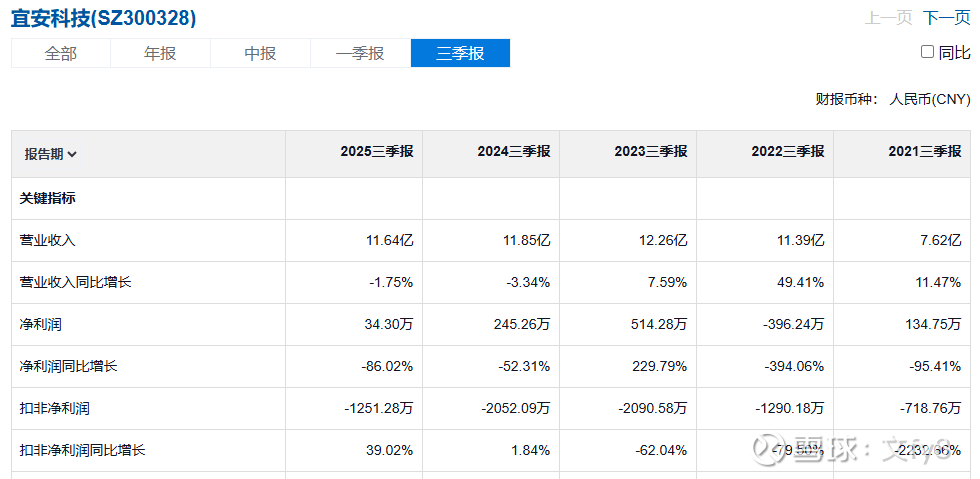Switch to the 年报 tab
The width and height of the screenshot is (980, 479).
click(x=160, y=54)
